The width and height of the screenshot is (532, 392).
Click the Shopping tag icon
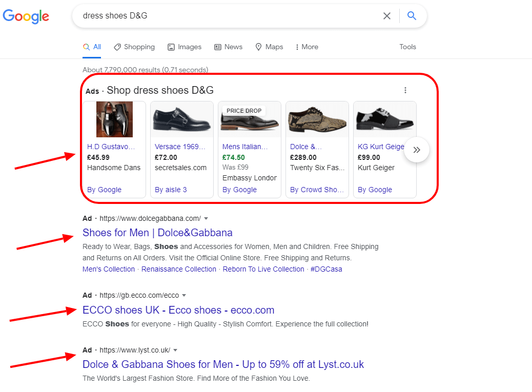[116, 47]
